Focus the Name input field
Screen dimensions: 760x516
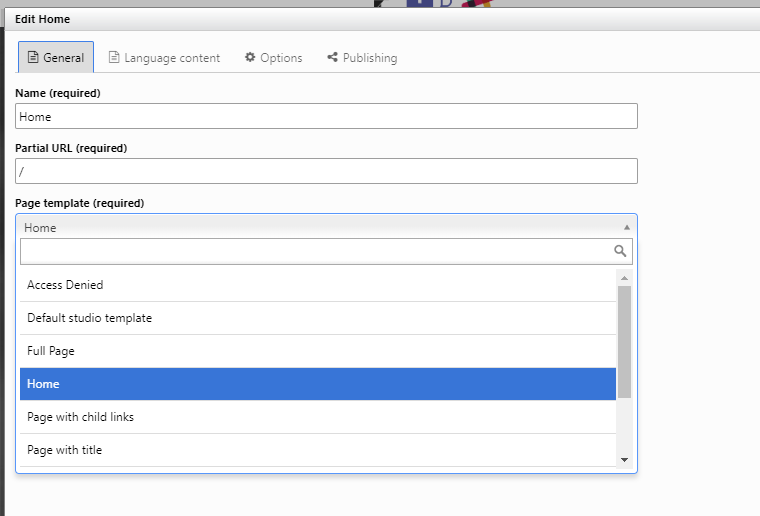click(x=326, y=116)
